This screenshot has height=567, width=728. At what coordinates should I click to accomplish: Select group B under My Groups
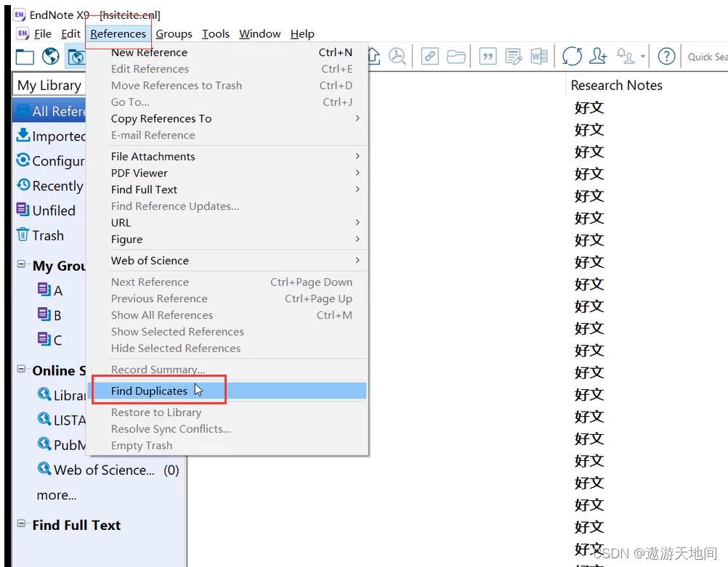coord(49,315)
